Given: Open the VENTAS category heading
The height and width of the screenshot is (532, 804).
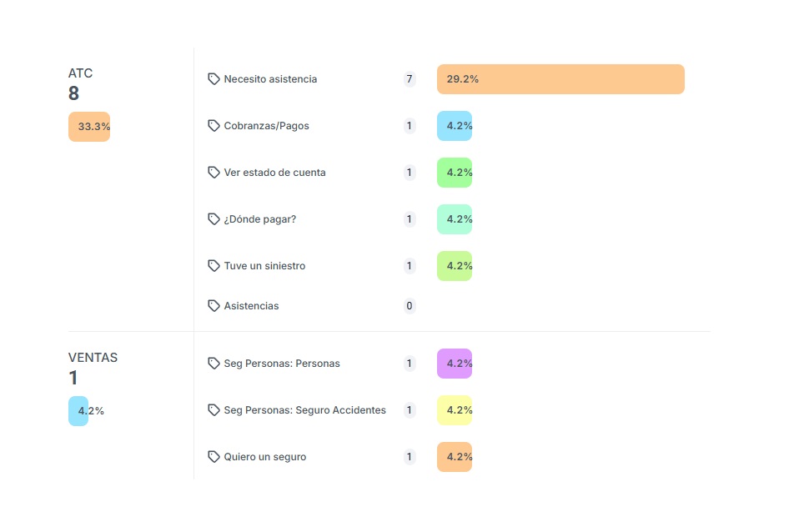Looking at the screenshot, I should tap(93, 358).
